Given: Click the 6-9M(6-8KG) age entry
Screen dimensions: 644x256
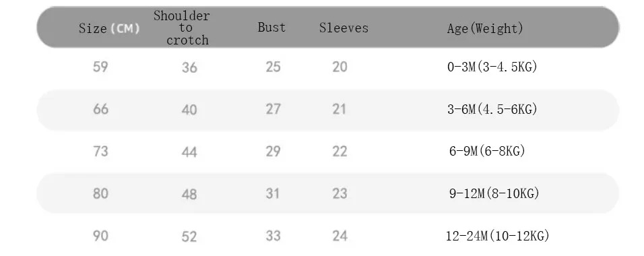Looking at the screenshot, I should tap(487, 151).
